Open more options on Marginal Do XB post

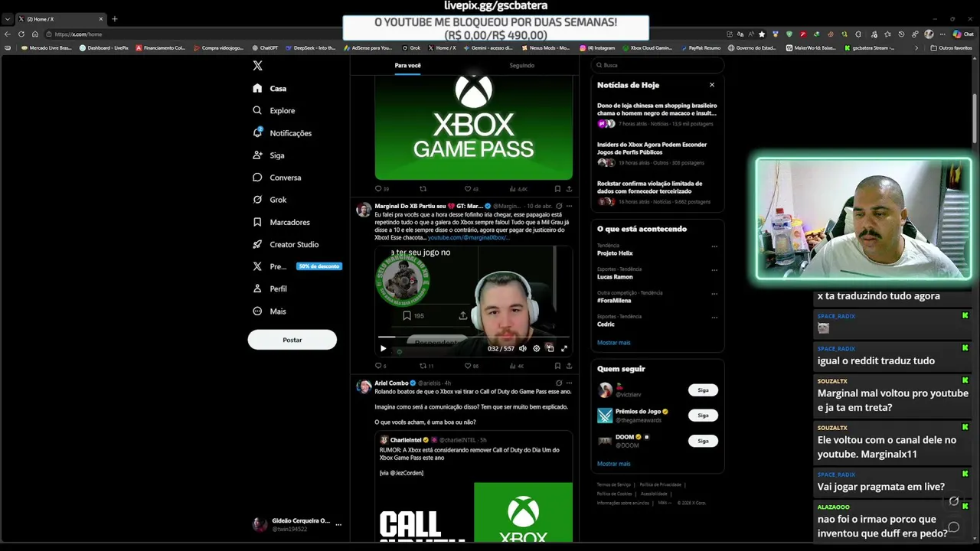[569, 206]
